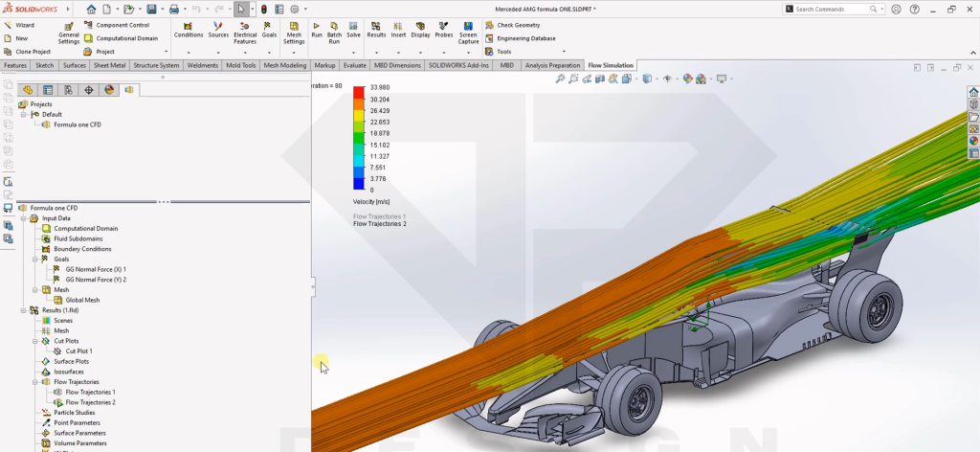Open the Help question mark icon

point(914,9)
